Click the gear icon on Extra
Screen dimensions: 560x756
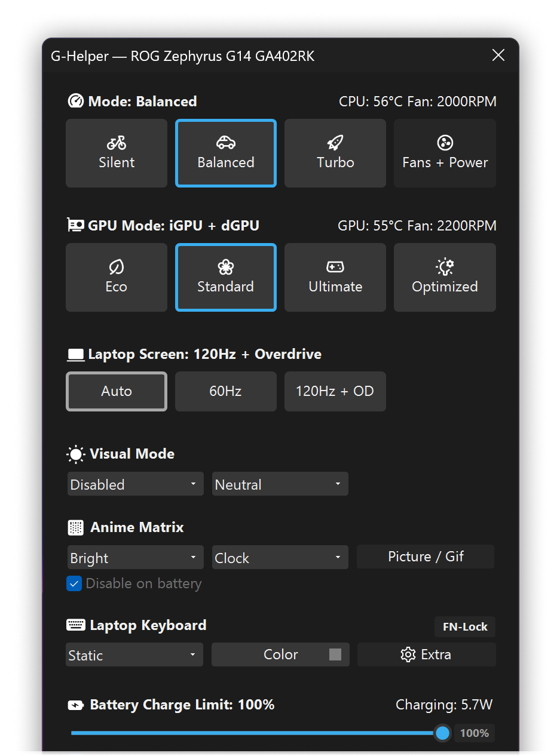[x=408, y=654]
